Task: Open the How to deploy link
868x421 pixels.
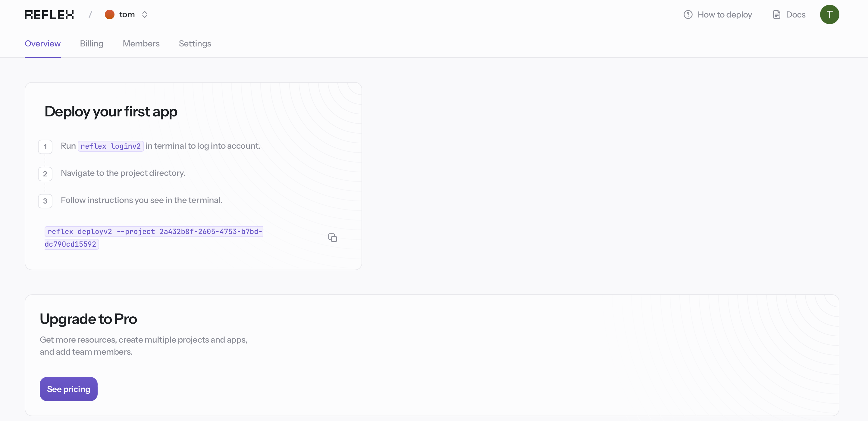Action: pyautogui.click(x=725, y=14)
